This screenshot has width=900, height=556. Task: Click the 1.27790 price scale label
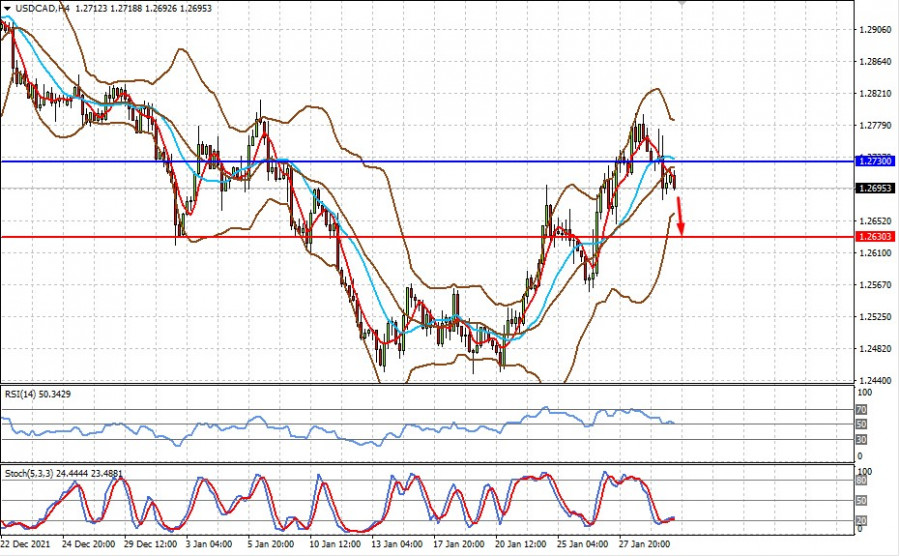tap(875, 126)
